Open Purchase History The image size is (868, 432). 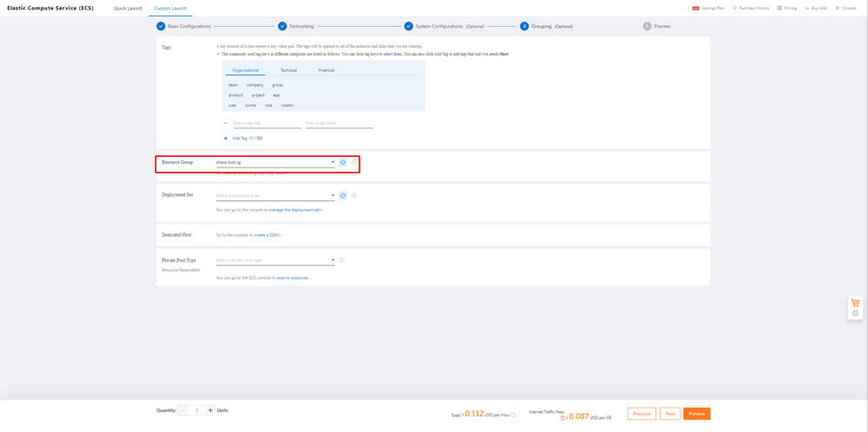pos(751,9)
